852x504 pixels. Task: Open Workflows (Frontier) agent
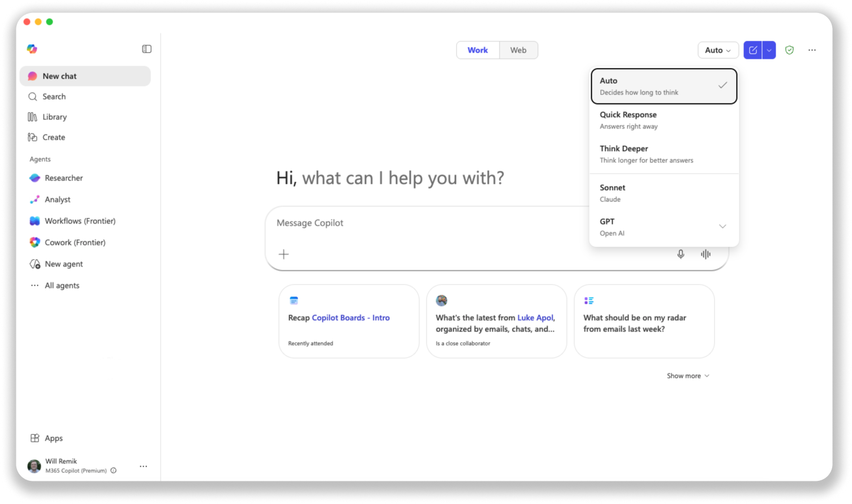pos(85,221)
